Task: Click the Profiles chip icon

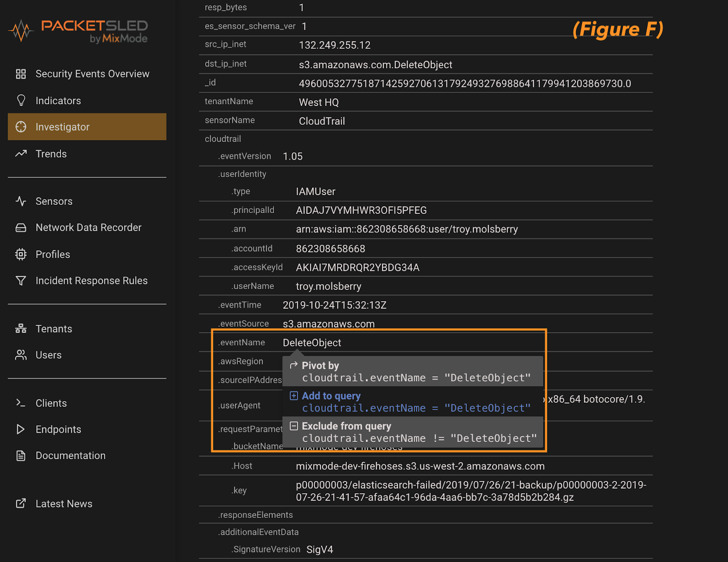Action: (x=21, y=254)
